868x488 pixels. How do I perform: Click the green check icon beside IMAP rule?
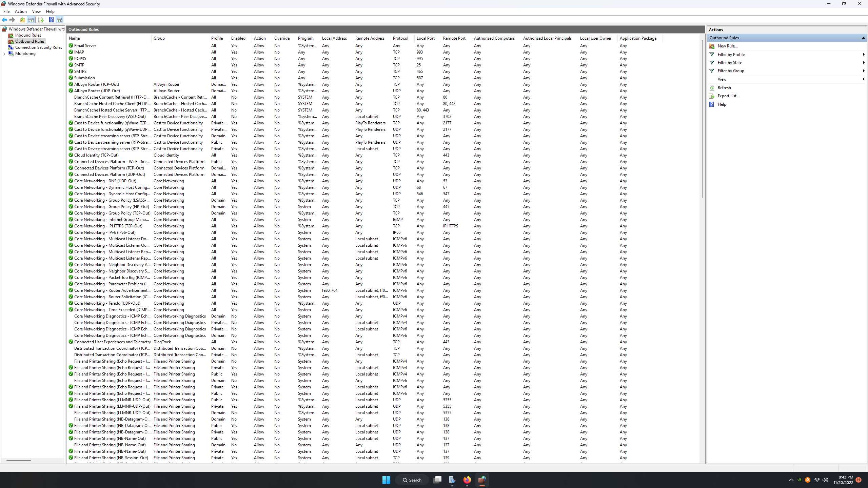(71, 52)
